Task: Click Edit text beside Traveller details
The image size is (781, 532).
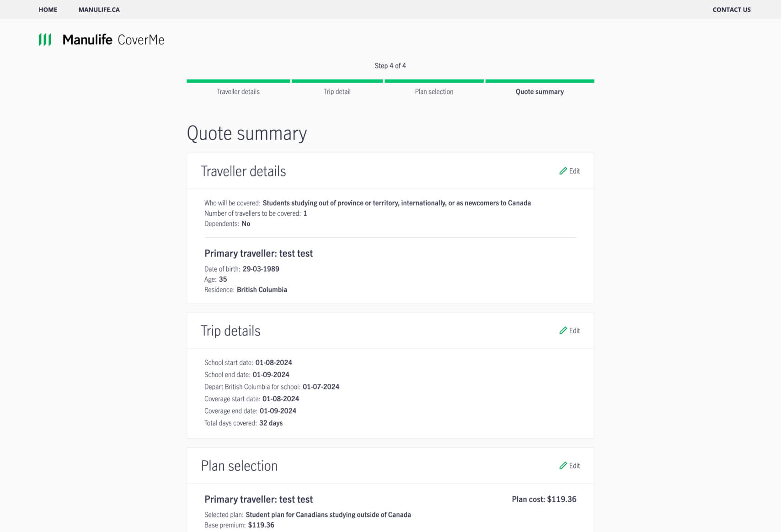Action: [x=574, y=171]
